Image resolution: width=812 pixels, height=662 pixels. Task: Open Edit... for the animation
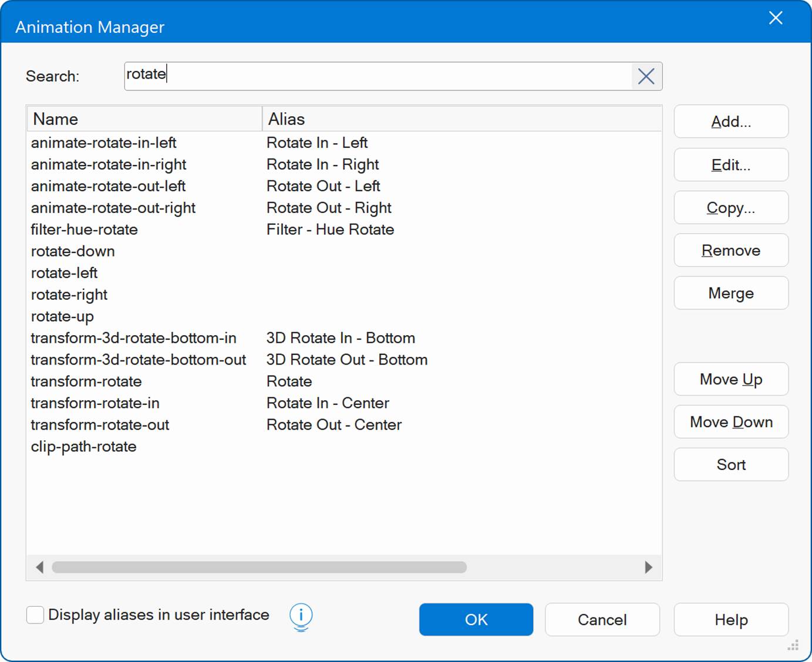click(730, 165)
